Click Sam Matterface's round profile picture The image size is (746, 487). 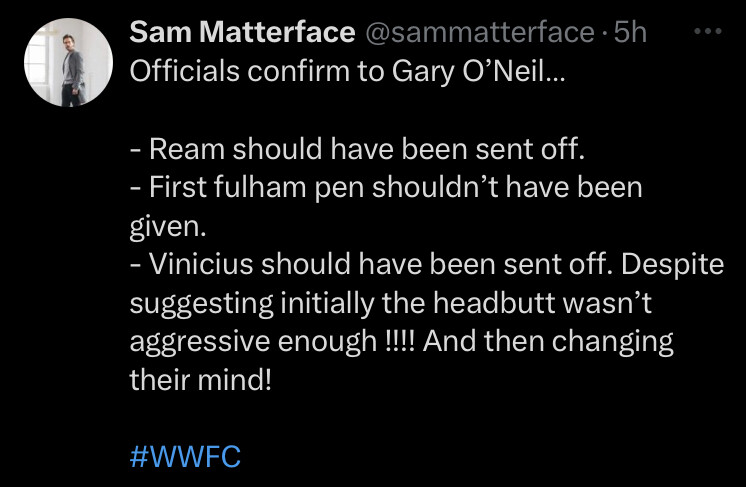pos(69,62)
